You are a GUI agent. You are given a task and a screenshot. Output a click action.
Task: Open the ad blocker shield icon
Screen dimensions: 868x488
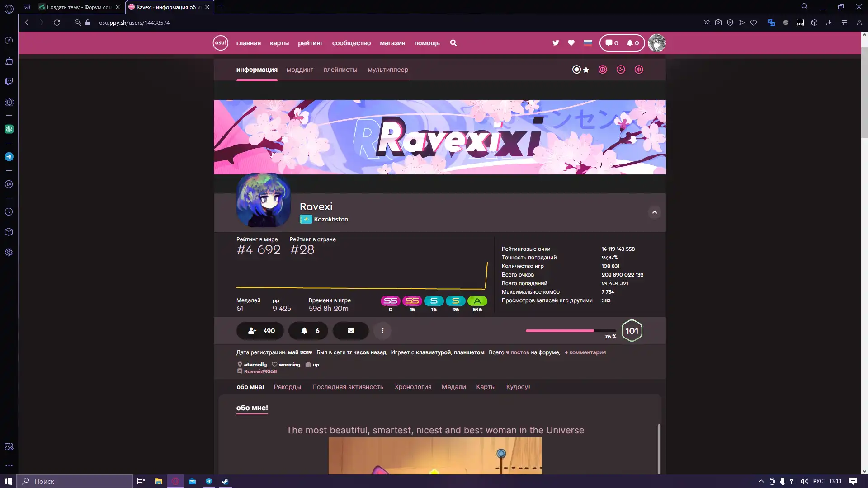click(730, 23)
